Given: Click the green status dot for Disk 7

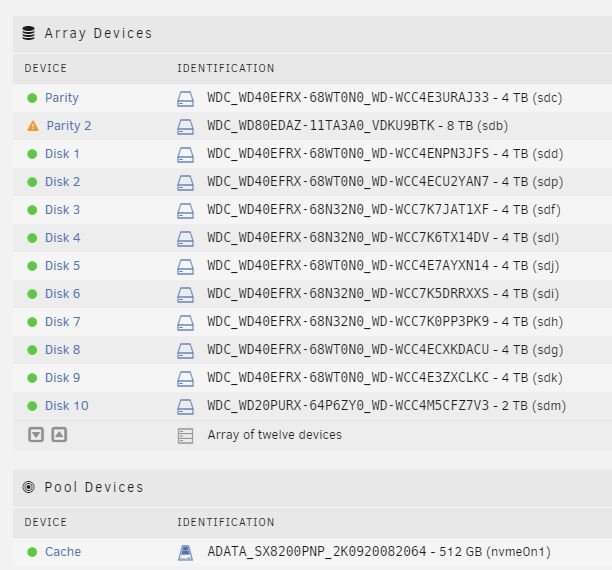Looking at the screenshot, I should 32,322.
